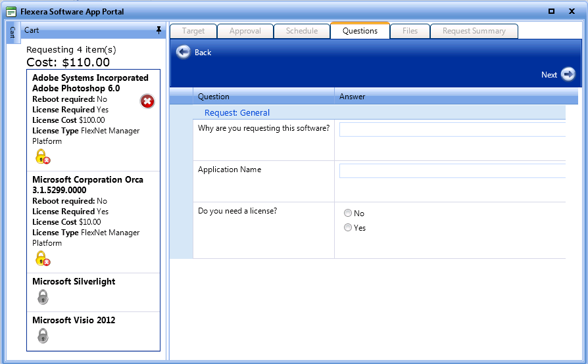The image size is (588, 364).
Task: Click the Next arrow icon
Action: 568,74
